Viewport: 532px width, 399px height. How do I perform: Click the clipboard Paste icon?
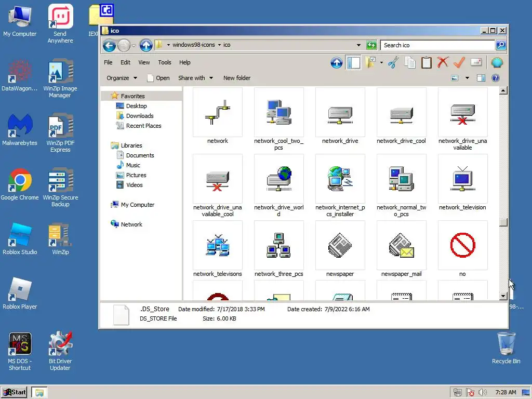pyautogui.click(x=427, y=62)
